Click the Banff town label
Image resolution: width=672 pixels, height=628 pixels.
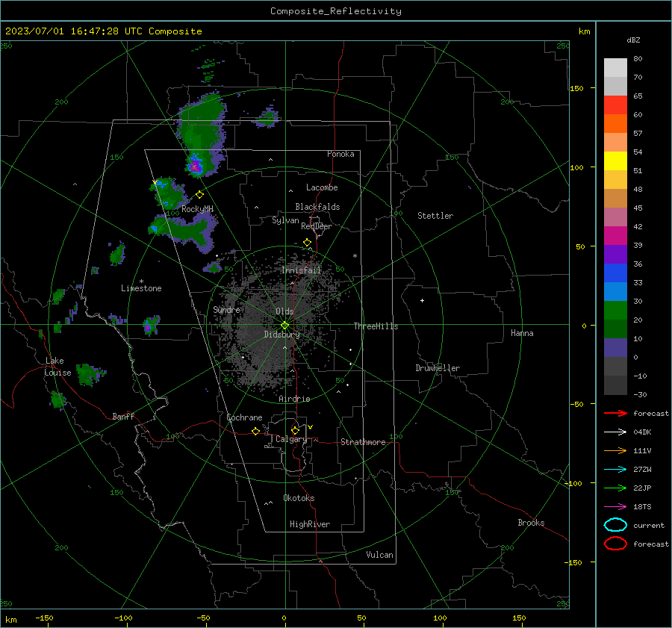pos(123,417)
